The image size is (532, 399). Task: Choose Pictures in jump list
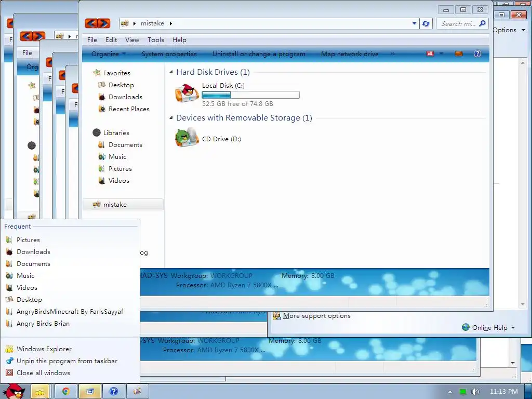click(x=70, y=240)
